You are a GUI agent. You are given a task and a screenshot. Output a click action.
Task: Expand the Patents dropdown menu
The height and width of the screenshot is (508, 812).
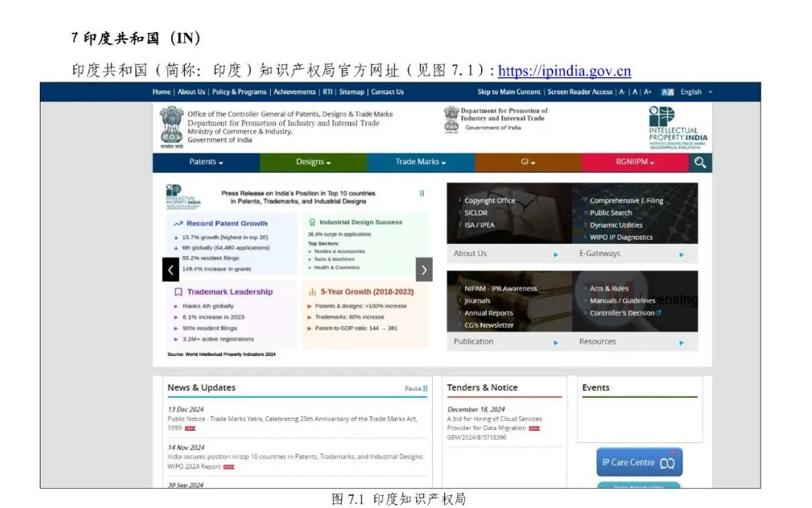point(206,162)
